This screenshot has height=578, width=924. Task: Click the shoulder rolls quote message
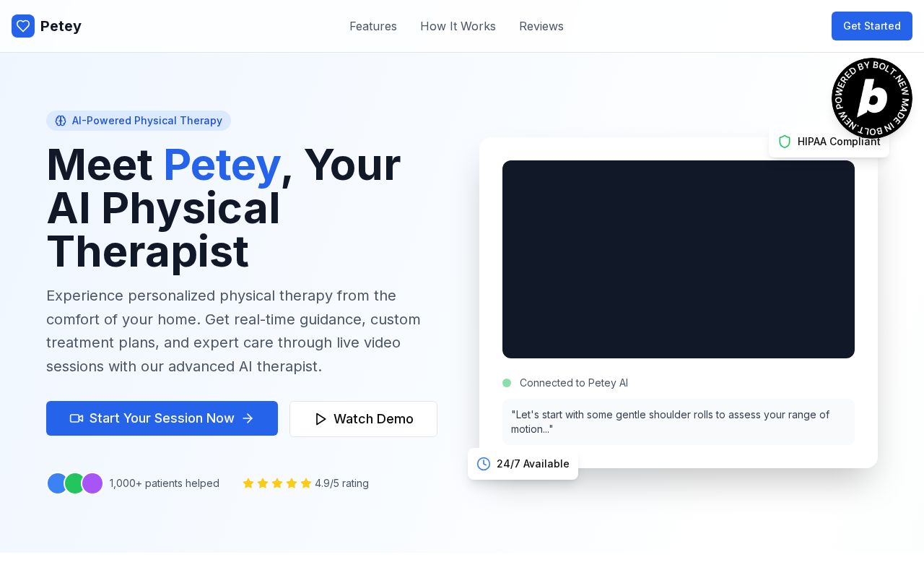679,422
